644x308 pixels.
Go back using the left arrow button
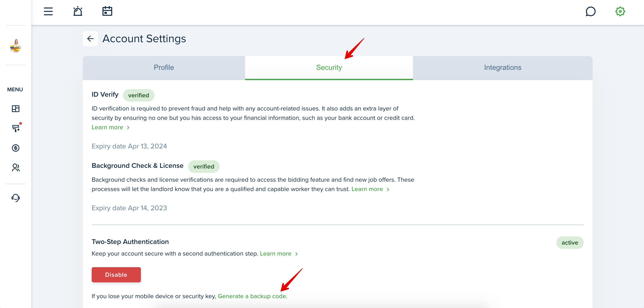(90, 39)
